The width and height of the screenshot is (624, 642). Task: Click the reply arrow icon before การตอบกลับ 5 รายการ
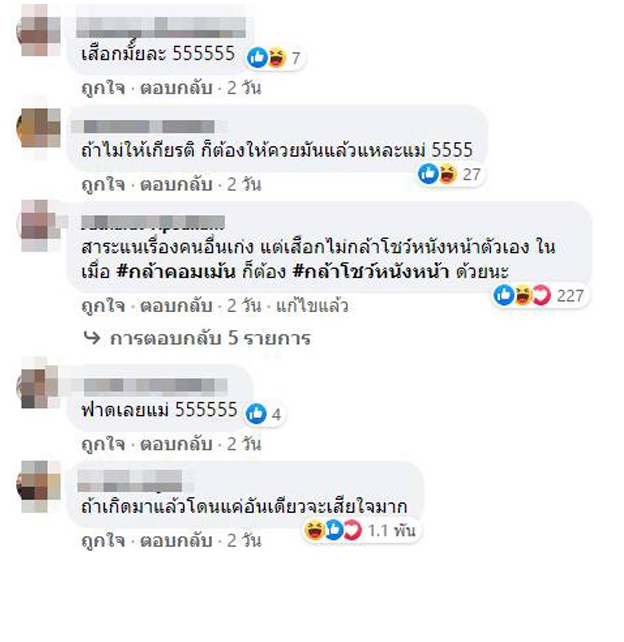(x=92, y=338)
